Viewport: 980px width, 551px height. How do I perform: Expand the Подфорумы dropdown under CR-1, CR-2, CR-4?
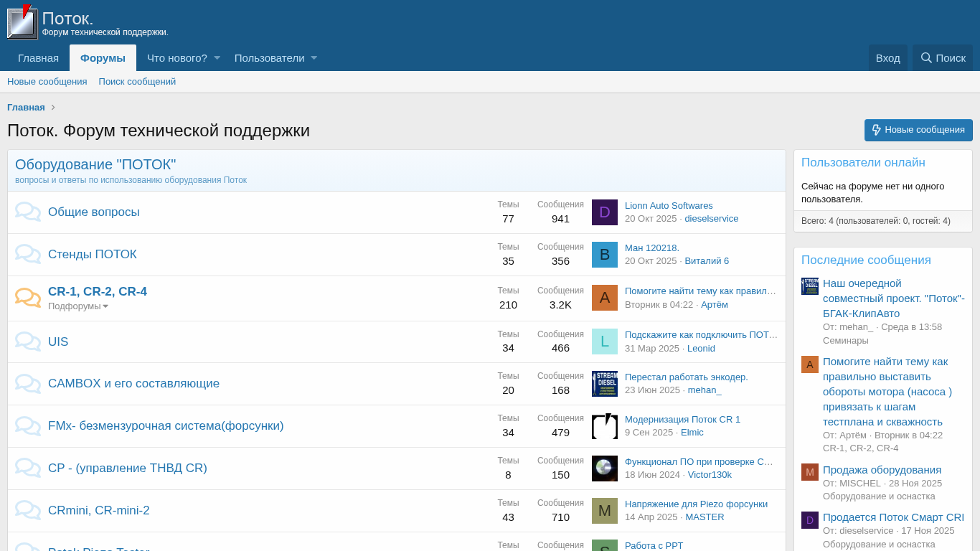coord(78,306)
